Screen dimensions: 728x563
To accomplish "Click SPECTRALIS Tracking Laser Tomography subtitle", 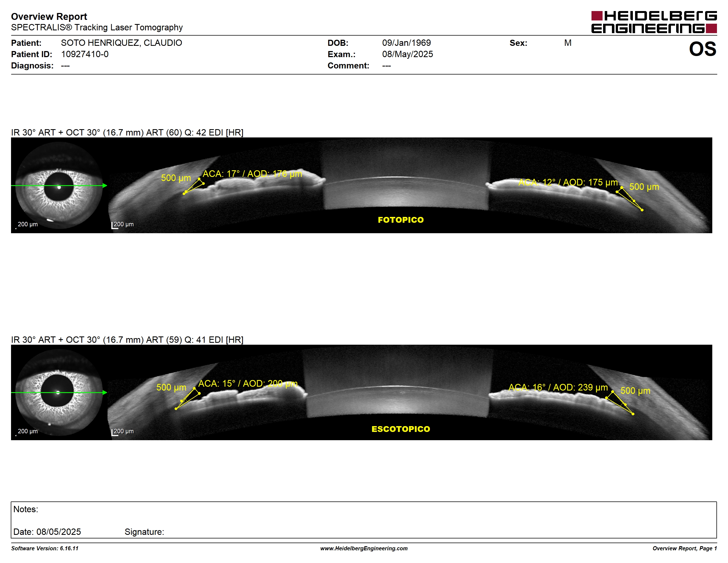I will 97,27.
